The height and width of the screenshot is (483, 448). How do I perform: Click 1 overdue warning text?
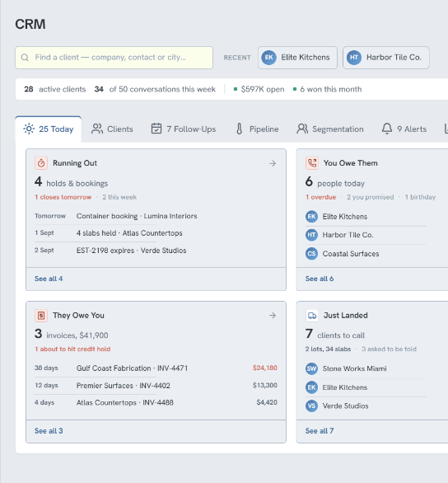[x=320, y=197]
